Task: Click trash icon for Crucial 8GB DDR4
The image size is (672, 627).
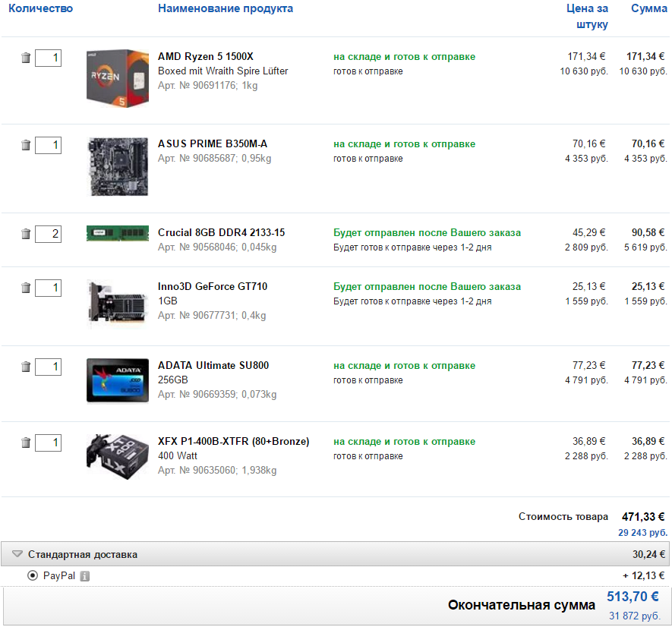Action: [x=26, y=234]
